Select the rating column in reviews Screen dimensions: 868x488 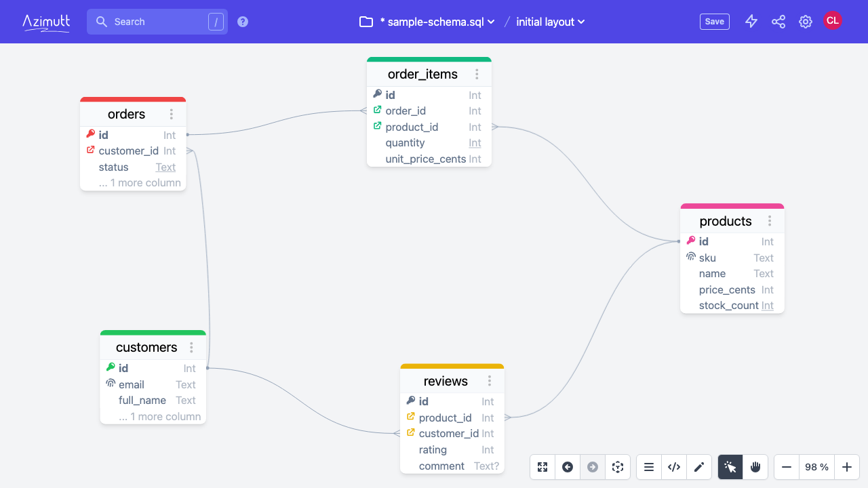point(452,449)
